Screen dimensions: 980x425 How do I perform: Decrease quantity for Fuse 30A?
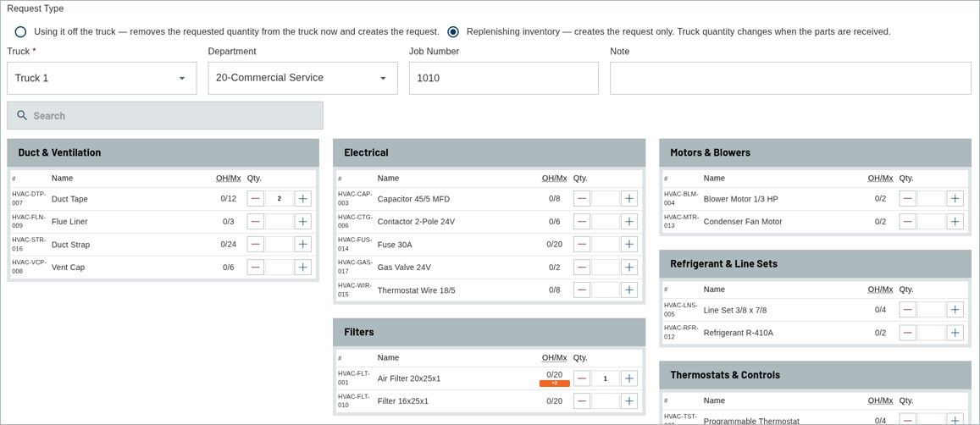click(582, 245)
